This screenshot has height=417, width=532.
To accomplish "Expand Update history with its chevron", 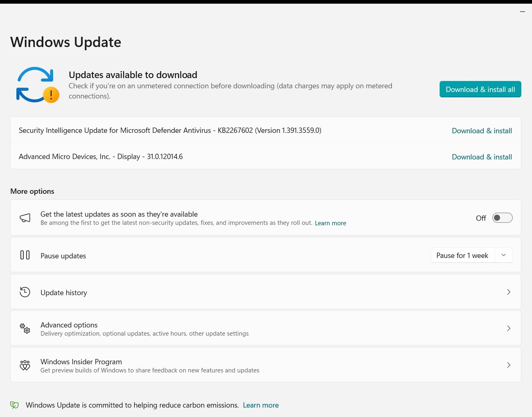I will [509, 292].
